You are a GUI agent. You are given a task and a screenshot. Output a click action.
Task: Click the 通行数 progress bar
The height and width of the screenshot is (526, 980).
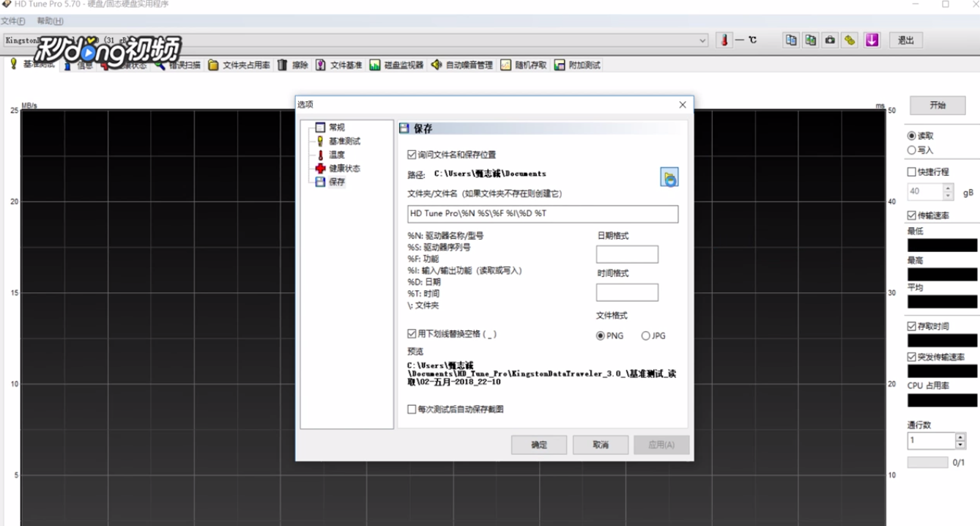tap(927, 463)
